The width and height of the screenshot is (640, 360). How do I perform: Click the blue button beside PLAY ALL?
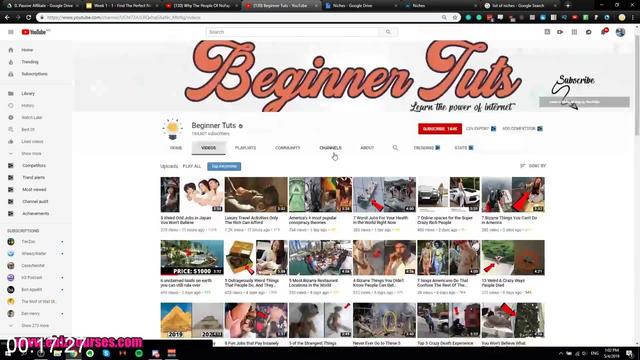click(224, 167)
